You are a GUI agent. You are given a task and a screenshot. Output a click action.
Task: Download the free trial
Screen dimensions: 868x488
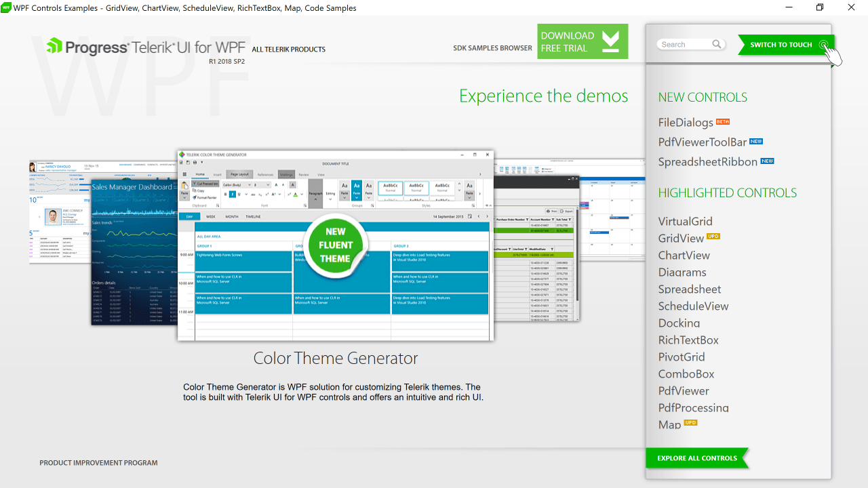click(x=583, y=41)
